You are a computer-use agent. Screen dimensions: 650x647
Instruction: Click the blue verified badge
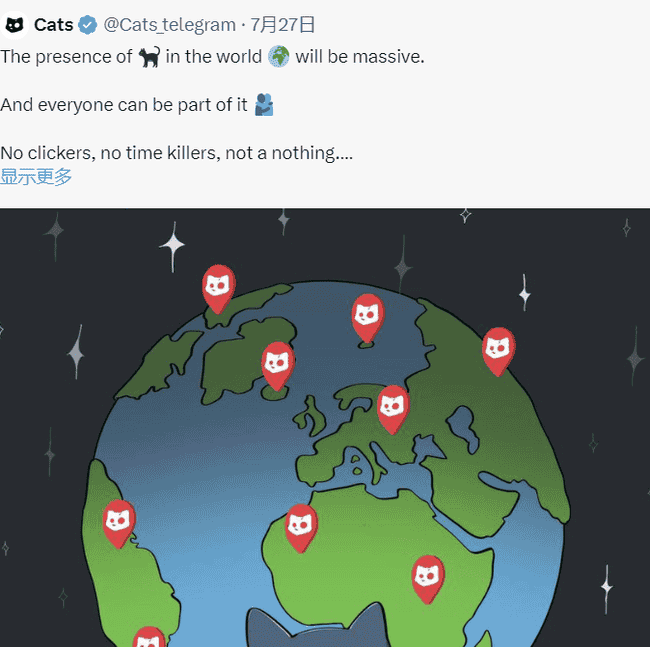pyautogui.click(x=87, y=25)
